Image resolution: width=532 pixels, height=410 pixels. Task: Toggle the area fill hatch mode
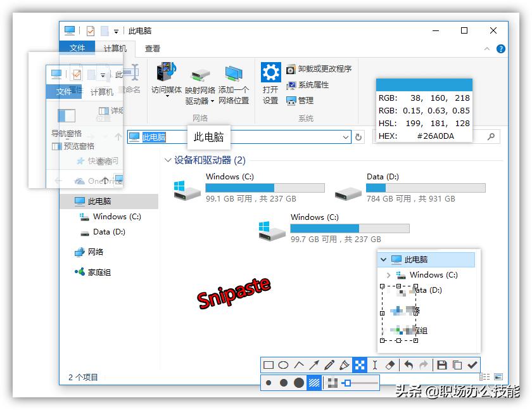(314, 383)
